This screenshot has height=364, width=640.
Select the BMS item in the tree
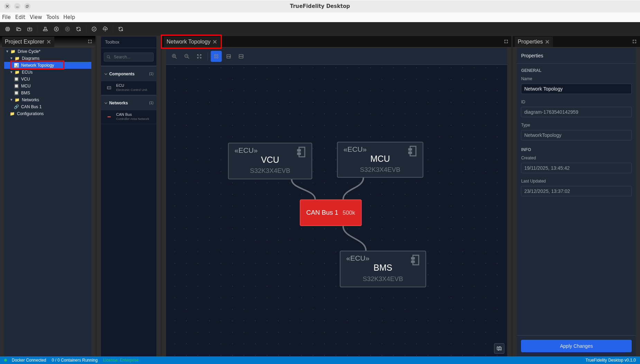coord(48,93)
